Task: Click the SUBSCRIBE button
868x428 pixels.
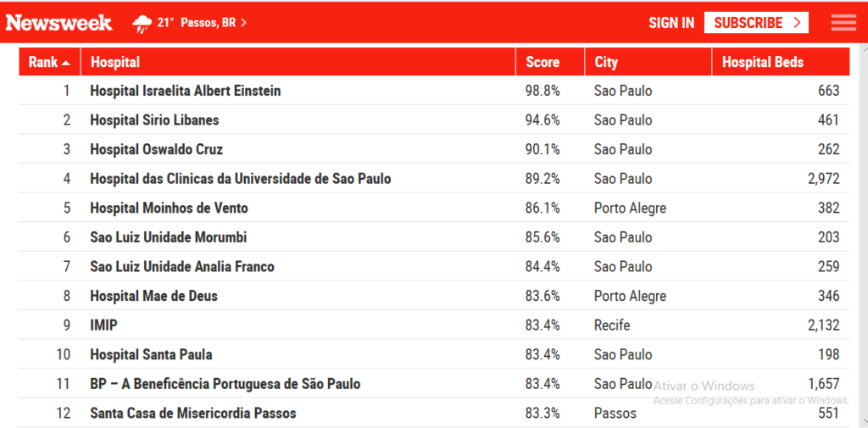Action: tap(756, 23)
